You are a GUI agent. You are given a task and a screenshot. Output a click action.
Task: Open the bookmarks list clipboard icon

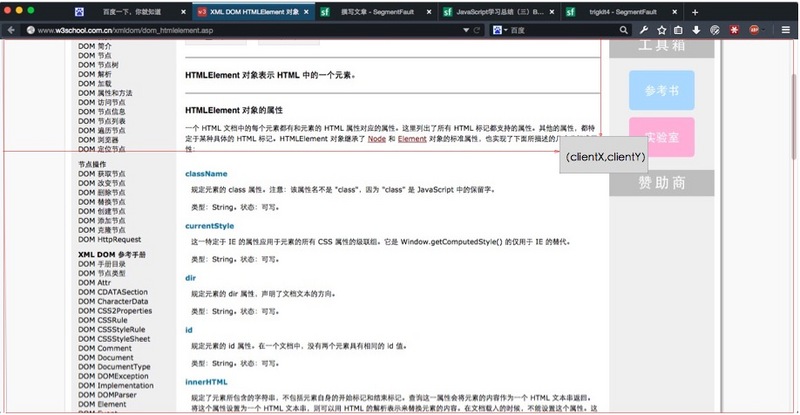(679, 30)
